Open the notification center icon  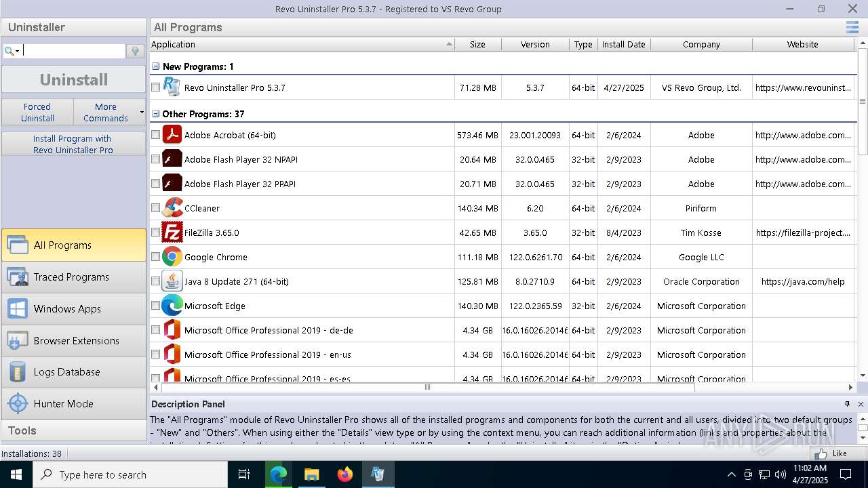point(846,474)
